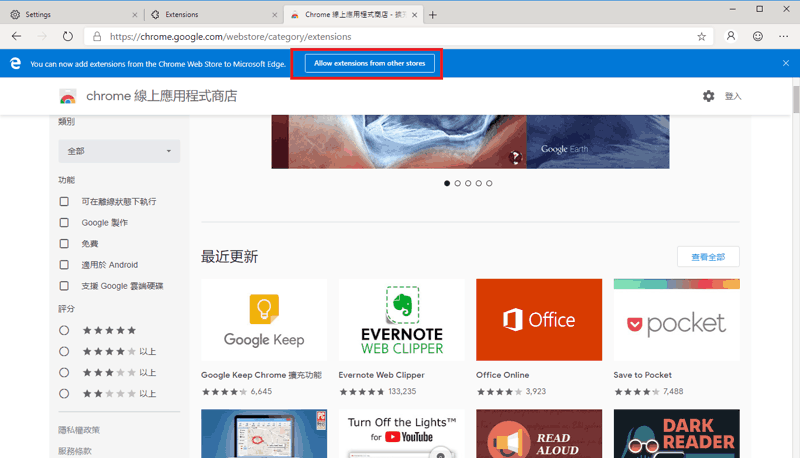Dismiss the blue notification bar

(x=786, y=63)
